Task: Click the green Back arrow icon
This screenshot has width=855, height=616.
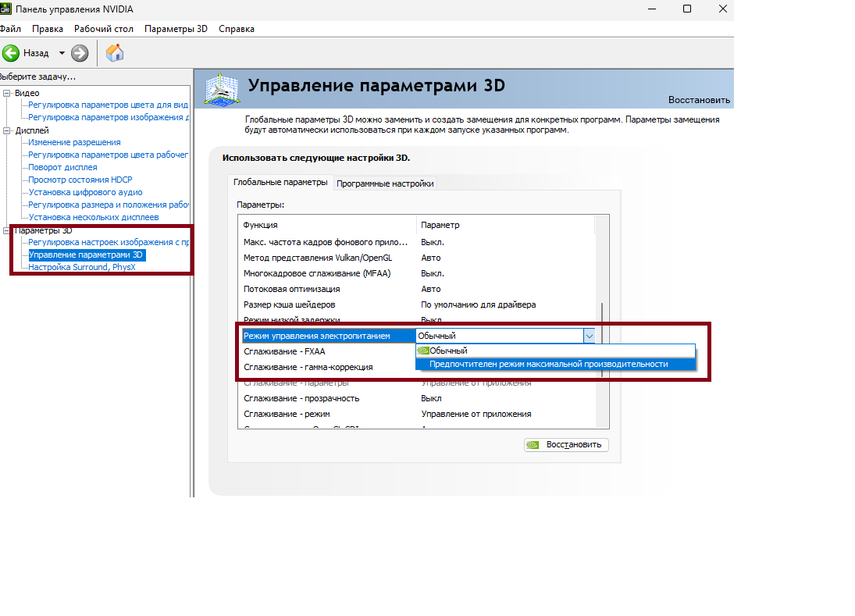Action: 10,53
